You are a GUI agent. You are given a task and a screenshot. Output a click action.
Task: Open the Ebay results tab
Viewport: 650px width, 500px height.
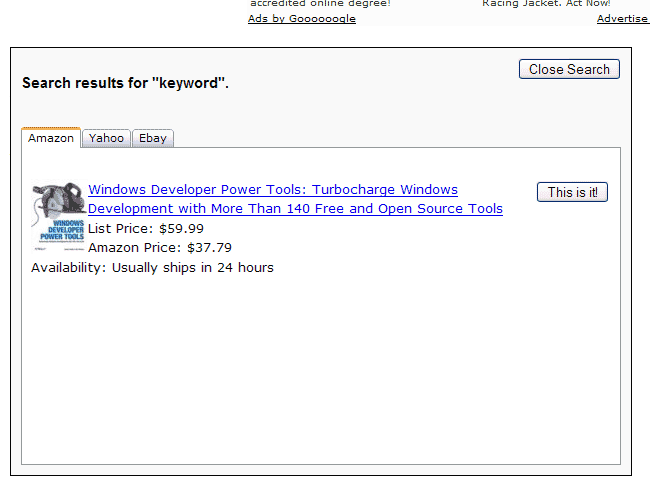pyautogui.click(x=153, y=138)
